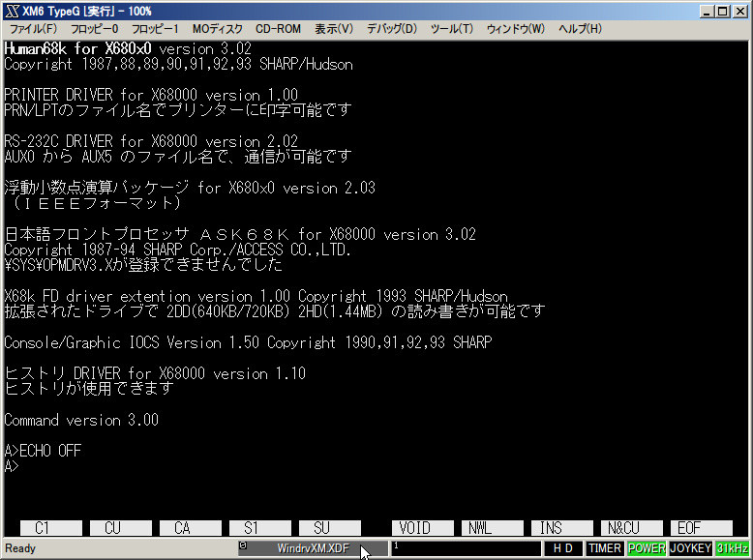Open the ウィンドウ(W) menu
This screenshot has height=560, width=753.
516,29
